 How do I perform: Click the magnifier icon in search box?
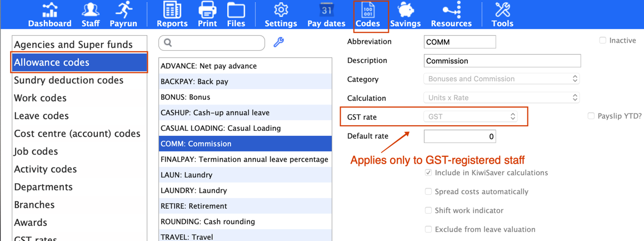[168, 43]
